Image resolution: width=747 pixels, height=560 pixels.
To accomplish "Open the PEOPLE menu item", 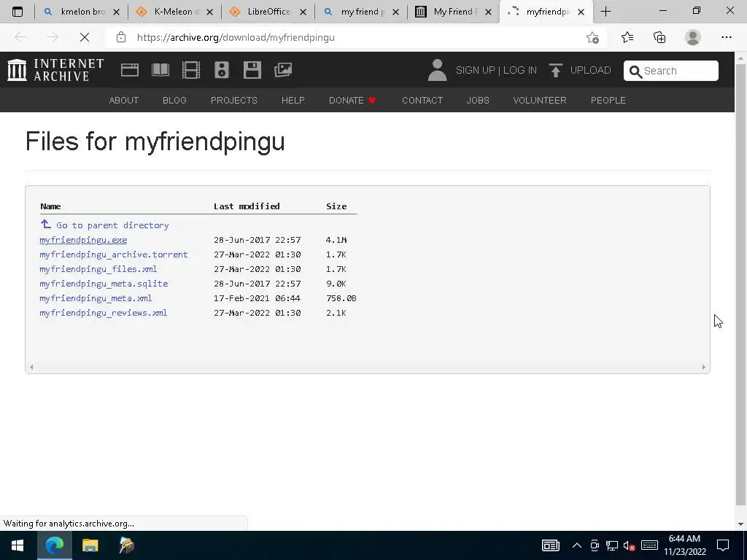I will 608,101.
